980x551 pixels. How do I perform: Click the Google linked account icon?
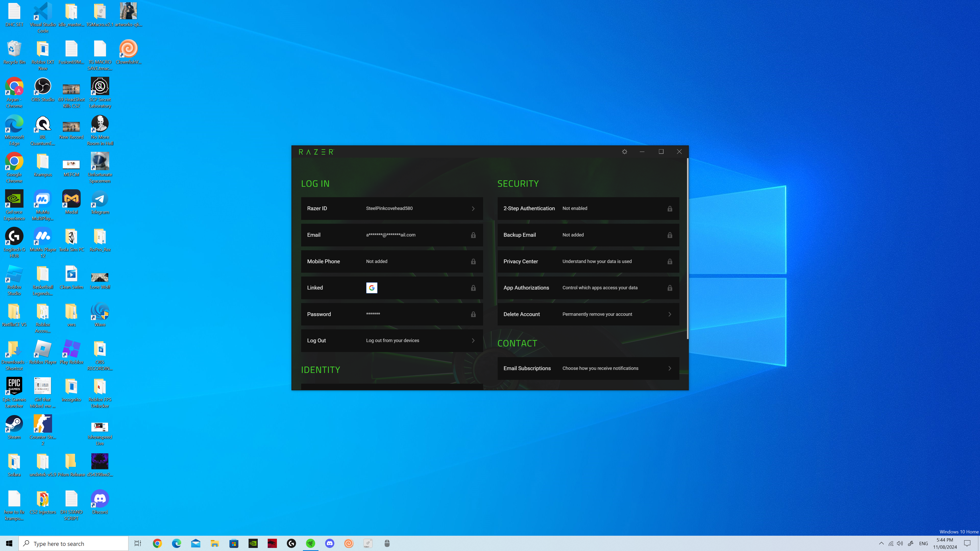(x=371, y=288)
